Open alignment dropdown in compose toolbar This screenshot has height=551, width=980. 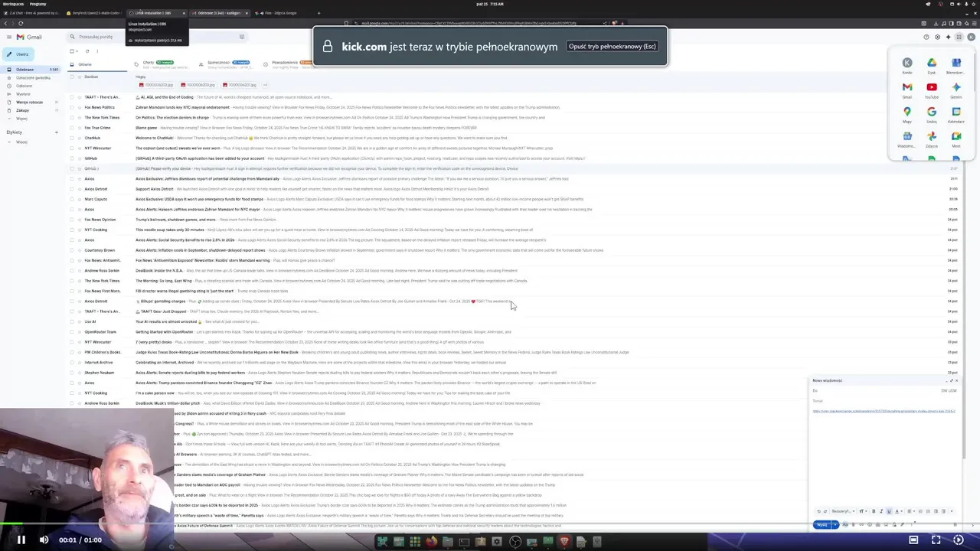pyautogui.click(x=911, y=511)
